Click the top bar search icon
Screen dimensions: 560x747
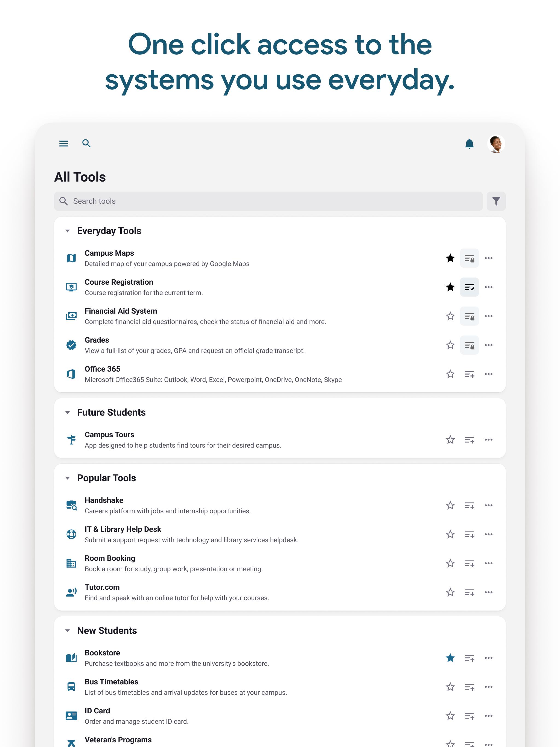(x=86, y=144)
